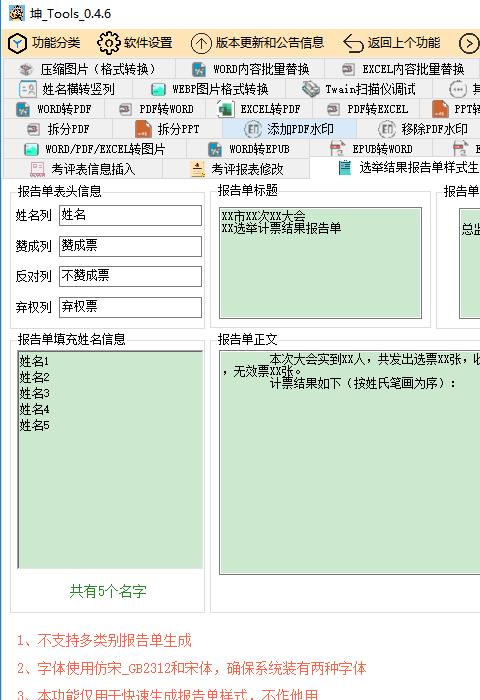Click the 版本更新和公告信息 up-arrow icon
The width and height of the screenshot is (480, 700).
coord(201,43)
